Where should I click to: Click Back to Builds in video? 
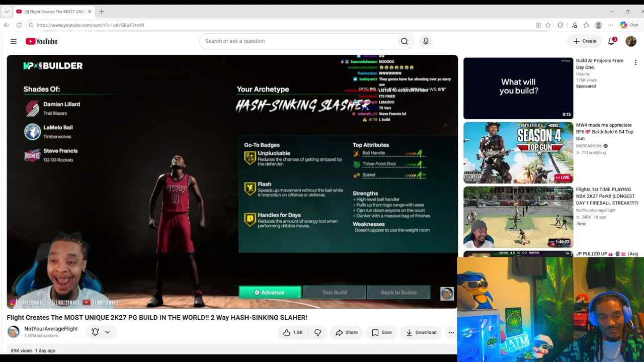point(398,292)
